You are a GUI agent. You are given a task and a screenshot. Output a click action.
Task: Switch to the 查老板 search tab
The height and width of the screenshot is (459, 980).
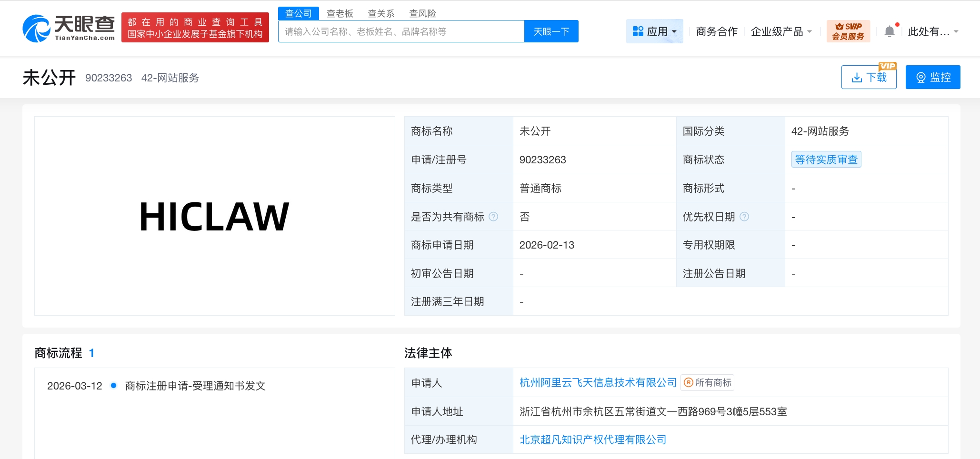point(340,13)
